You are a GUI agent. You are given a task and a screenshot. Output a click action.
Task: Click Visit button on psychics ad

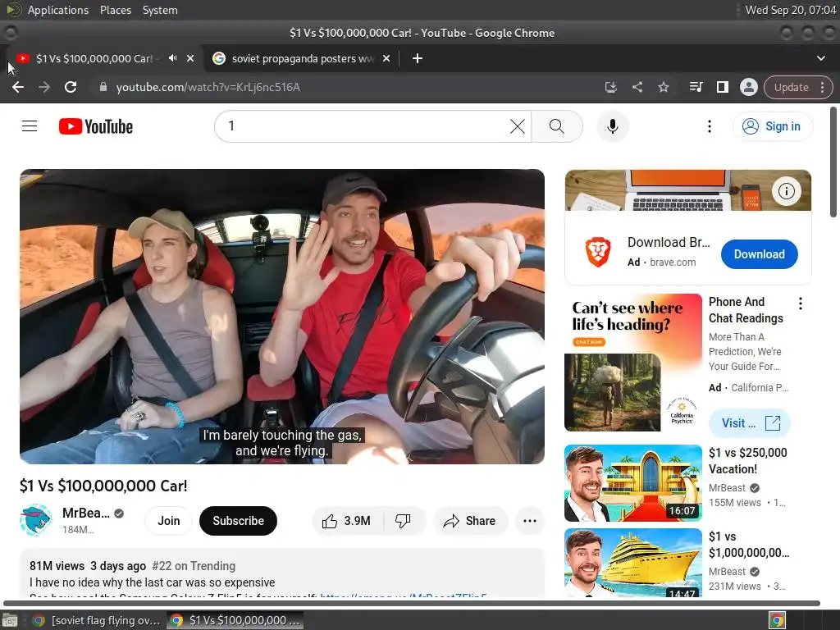[750, 423]
